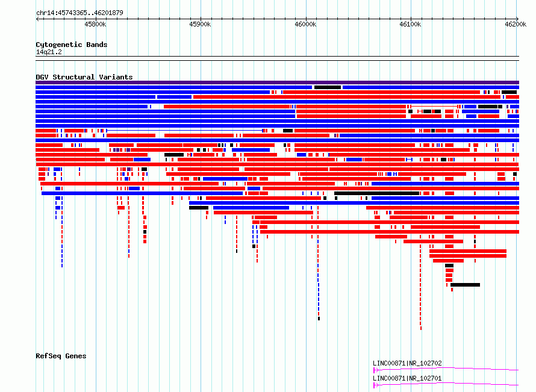Click the chr14:45743365..46201879 region label
Image resolution: width=536 pixels, height=392 pixels.
79,13
